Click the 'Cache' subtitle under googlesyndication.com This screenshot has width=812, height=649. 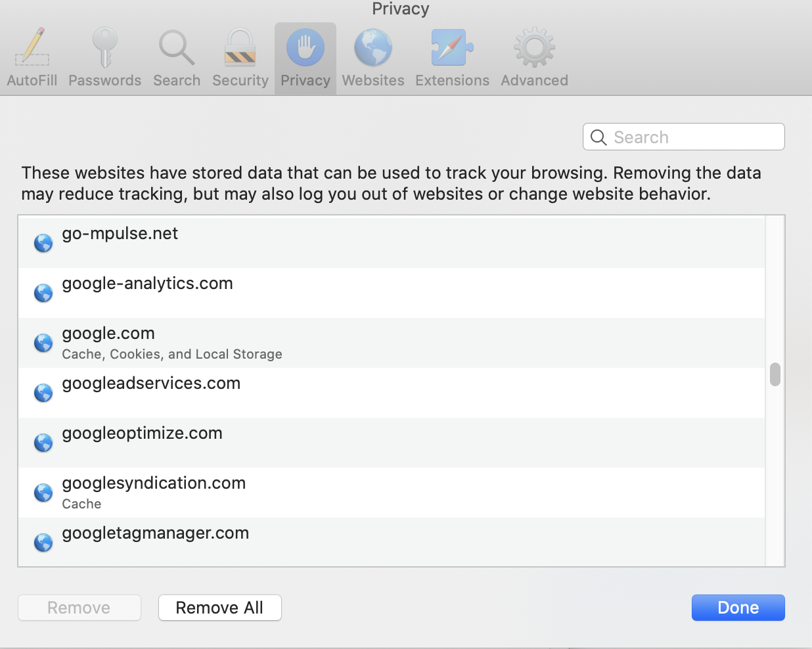[81, 504]
